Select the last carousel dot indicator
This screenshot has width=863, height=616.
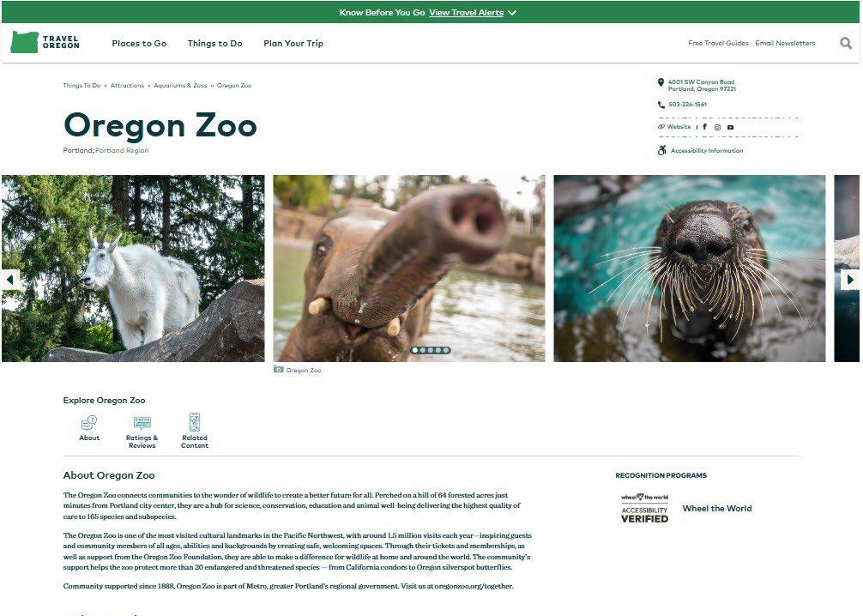pos(446,350)
